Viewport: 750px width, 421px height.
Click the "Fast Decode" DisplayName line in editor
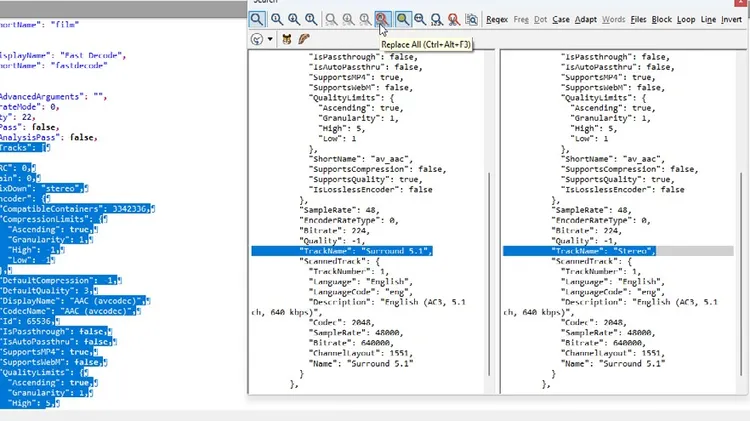[x=63, y=55]
